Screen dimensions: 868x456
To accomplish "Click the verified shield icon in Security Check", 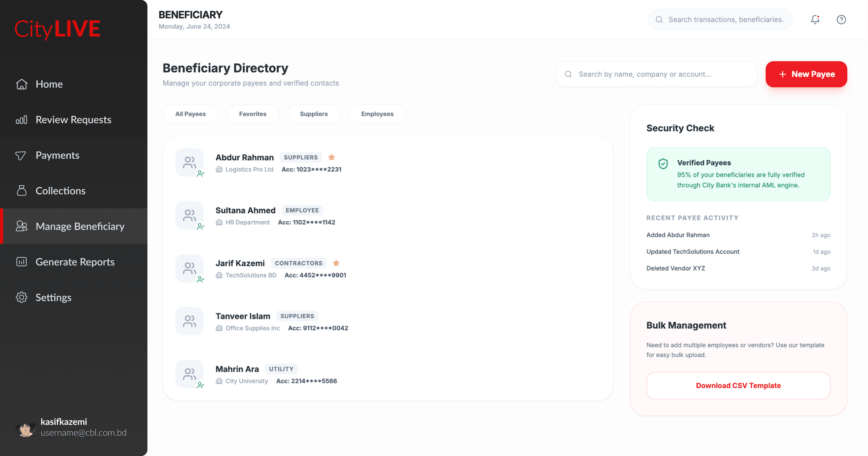I will pyautogui.click(x=663, y=164).
